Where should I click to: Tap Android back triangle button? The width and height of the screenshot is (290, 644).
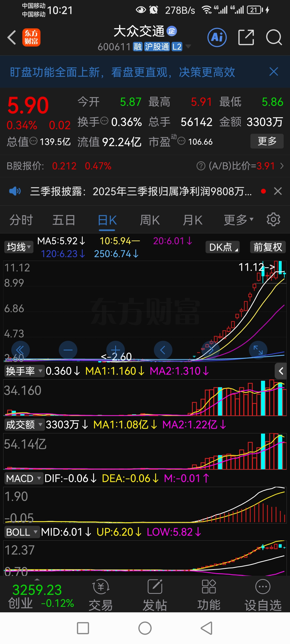[x=207, y=628]
